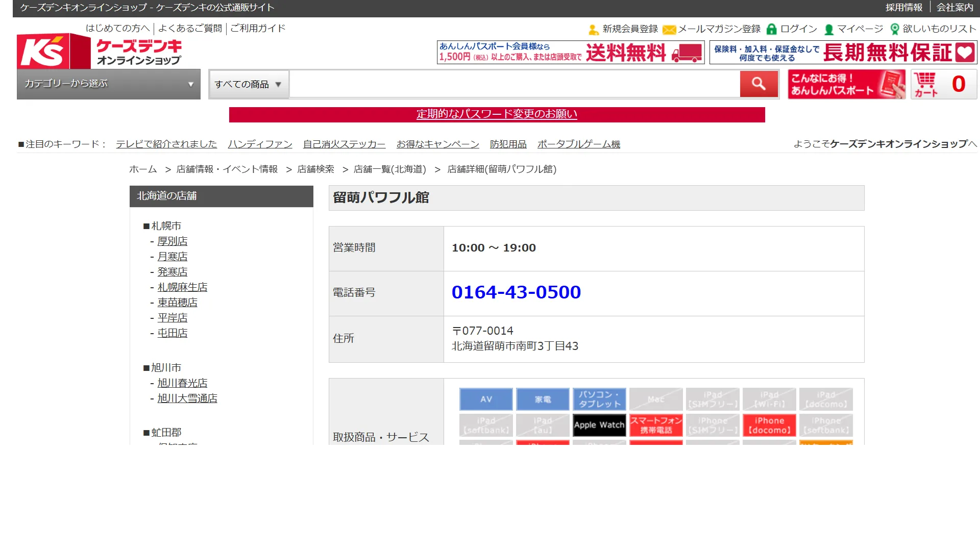Click the greyed Mac service badge
The height and width of the screenshot is (551, 980).
656,399
